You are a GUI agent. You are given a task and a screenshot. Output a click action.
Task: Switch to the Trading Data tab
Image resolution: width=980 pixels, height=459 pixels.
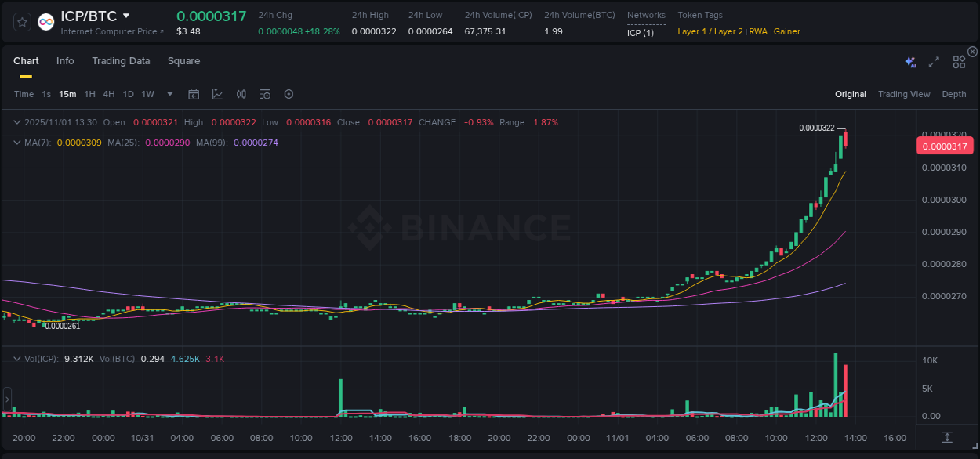pos(121,61)
